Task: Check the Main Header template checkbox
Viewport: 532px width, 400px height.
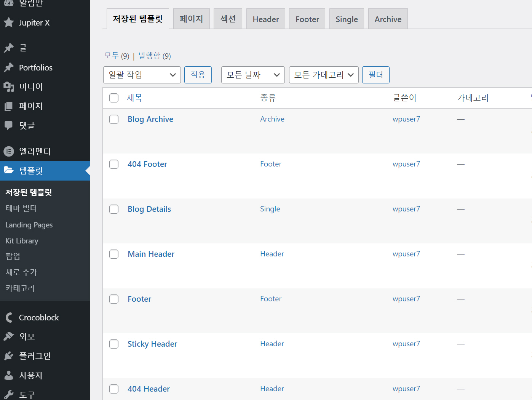Action: pos(114,254)
